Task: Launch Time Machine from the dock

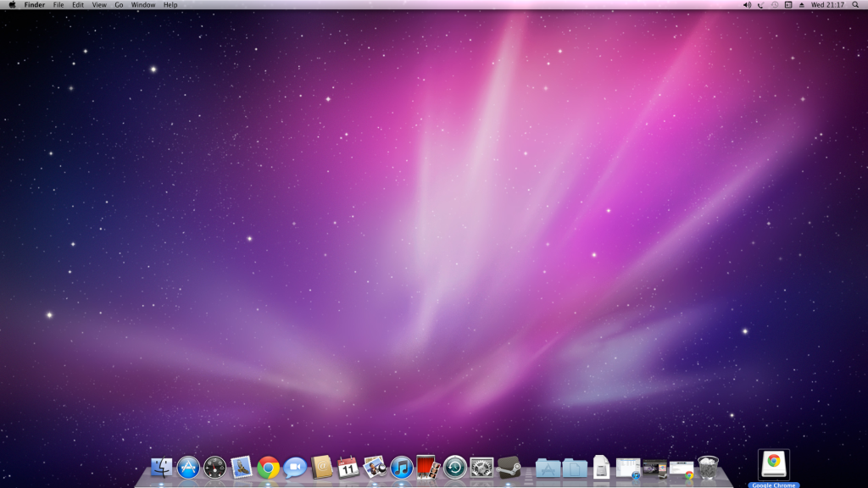Action: click(455, 467)
